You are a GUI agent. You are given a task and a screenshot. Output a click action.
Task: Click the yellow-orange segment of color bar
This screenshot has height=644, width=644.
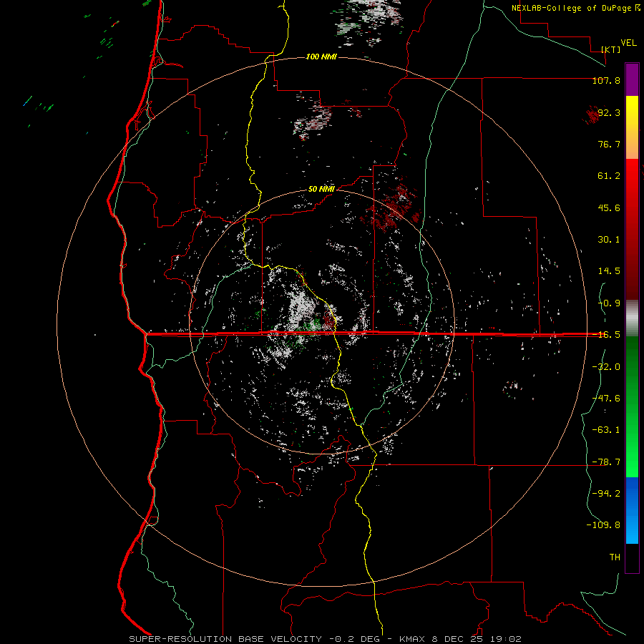632,127
